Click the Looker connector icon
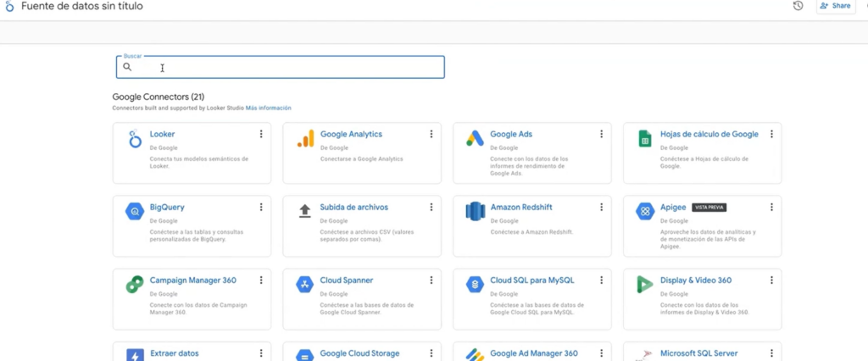Viewport: 868px width, 361px height. (x=135, y=139)
